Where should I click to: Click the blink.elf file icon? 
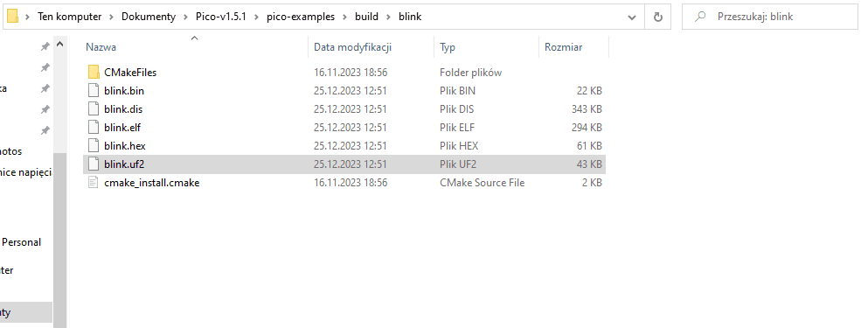tap(94, 127)
